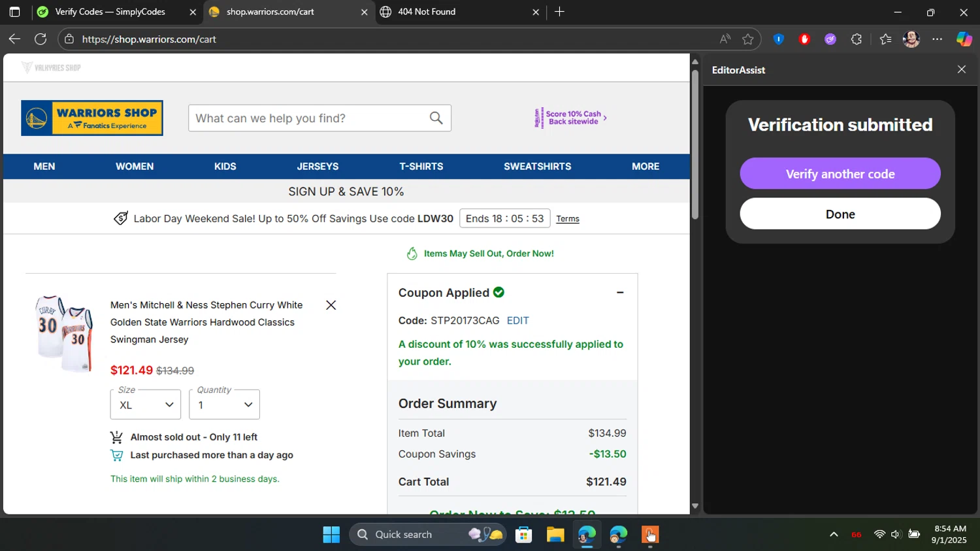The width and height of the screenshot is (980, 551).
Task: Open Windows Start menu
Action: point(331,535)
